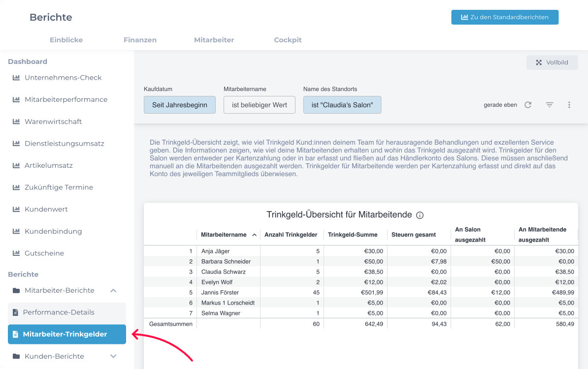Click the chart icon in Standardberichten button
This screenshot has width=588, height=369.
[464, 17]
